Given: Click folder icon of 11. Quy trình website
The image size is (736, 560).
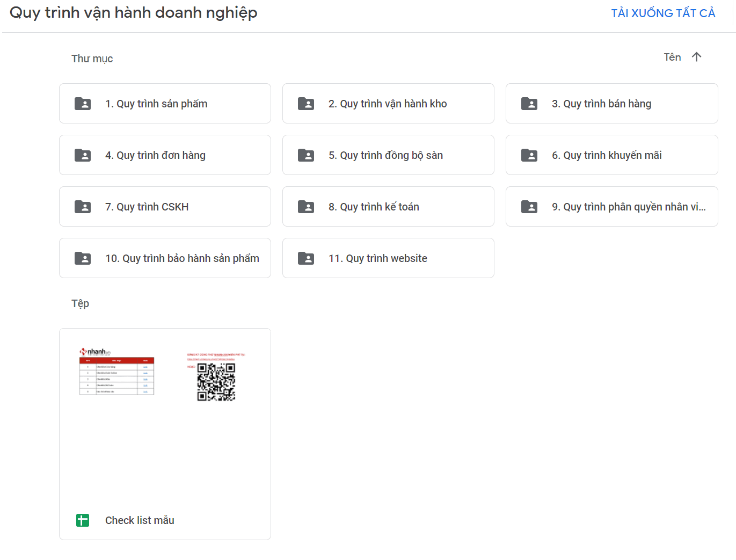Looking at the screenshot, I should pos(306,258).
